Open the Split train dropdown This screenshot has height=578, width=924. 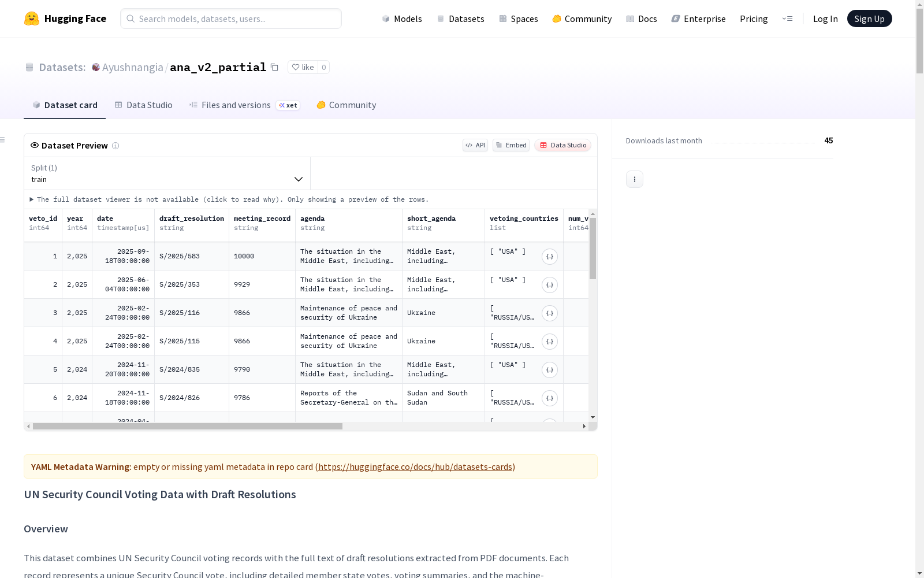167,173
